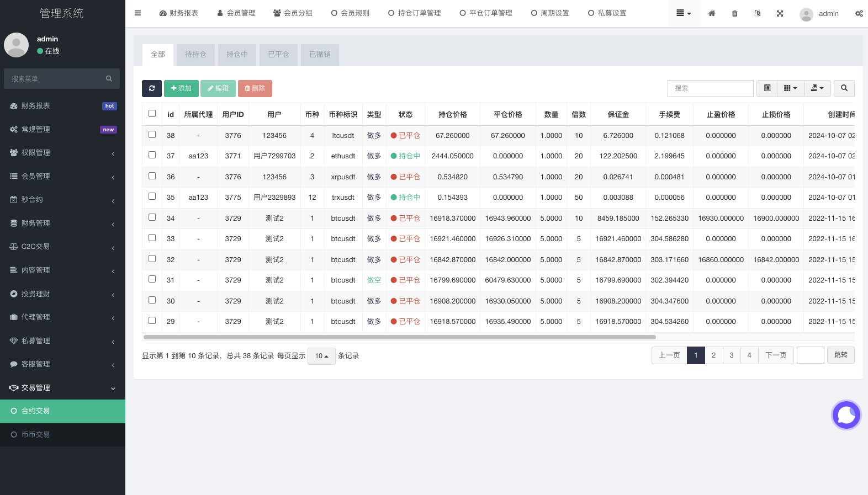The image size is (868, 495).
Task: Toggle fullscreen using the expand icon
Action: [780, 13]
